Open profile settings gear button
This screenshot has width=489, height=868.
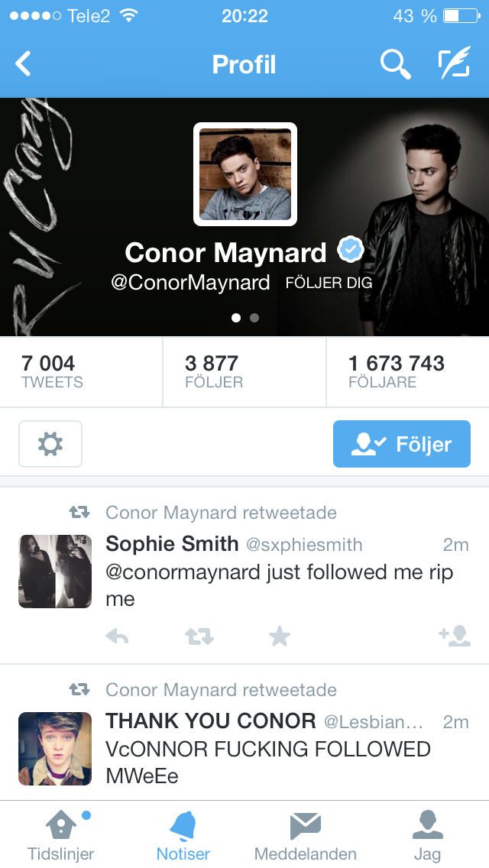click(x=50, y=444)
